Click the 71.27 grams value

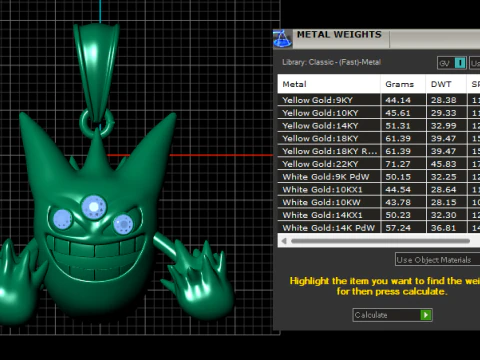click(x=398, y=164)
